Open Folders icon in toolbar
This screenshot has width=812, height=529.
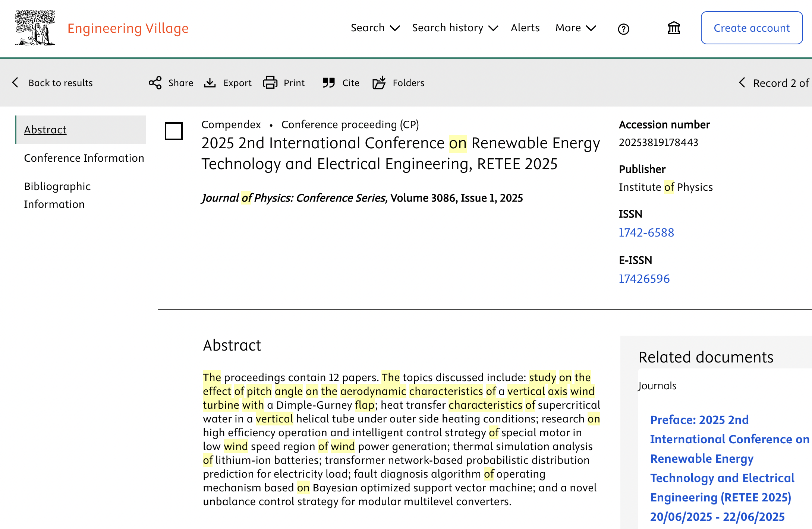coord(379,83)
